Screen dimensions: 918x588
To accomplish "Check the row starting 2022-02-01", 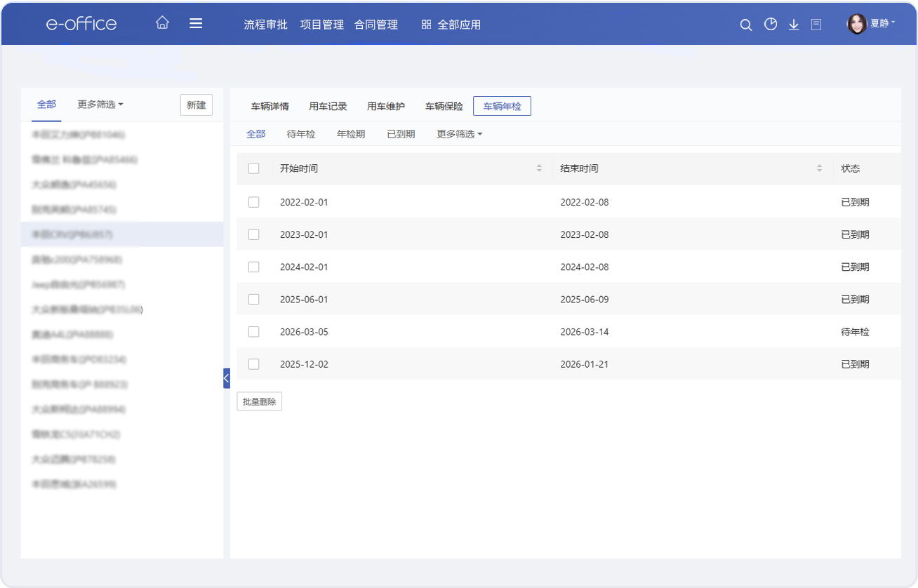I will (x=254, y=202).
